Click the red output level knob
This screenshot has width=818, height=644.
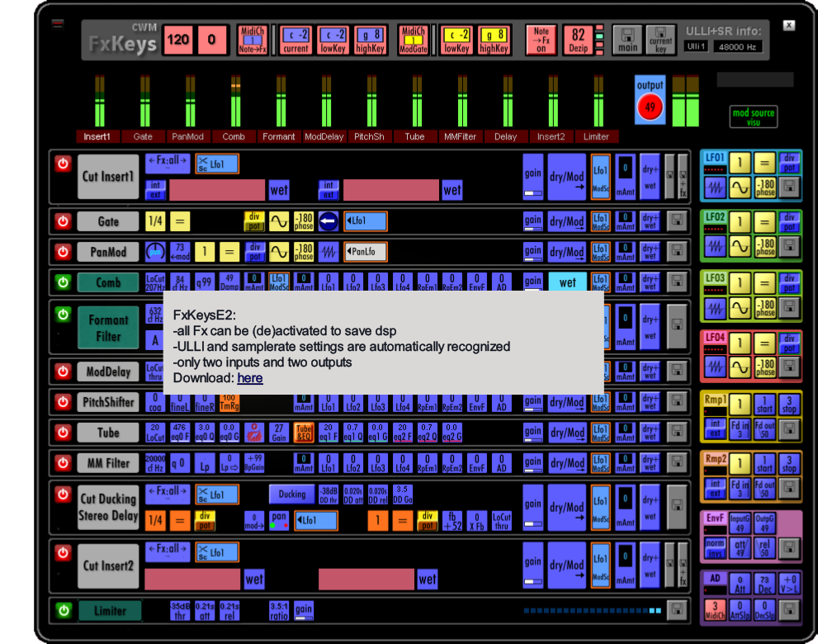(650, 107)
